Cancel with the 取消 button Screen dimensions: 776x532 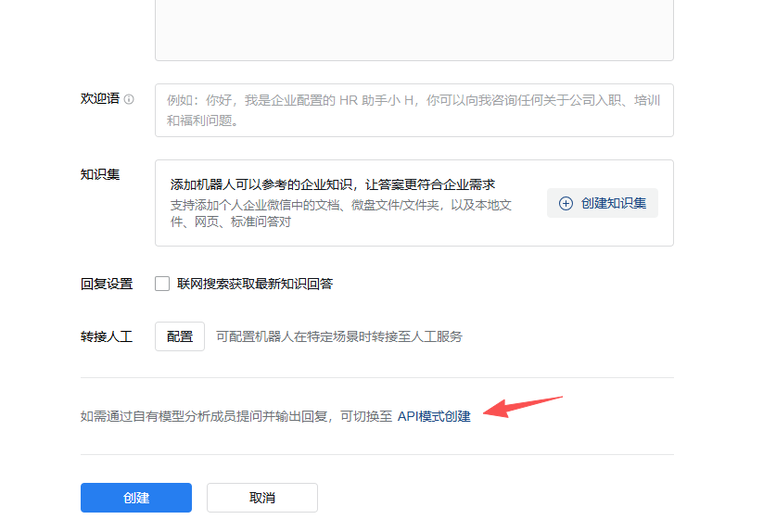point(262,498)
